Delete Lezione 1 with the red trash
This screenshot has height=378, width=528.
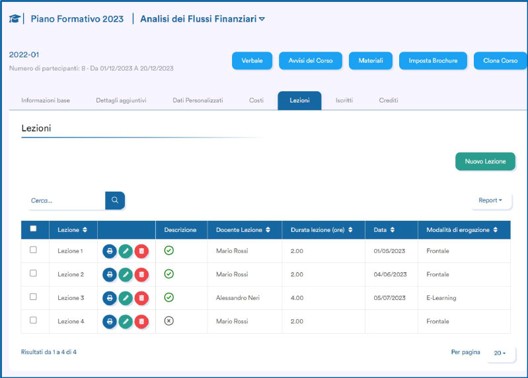coord(141,251)
